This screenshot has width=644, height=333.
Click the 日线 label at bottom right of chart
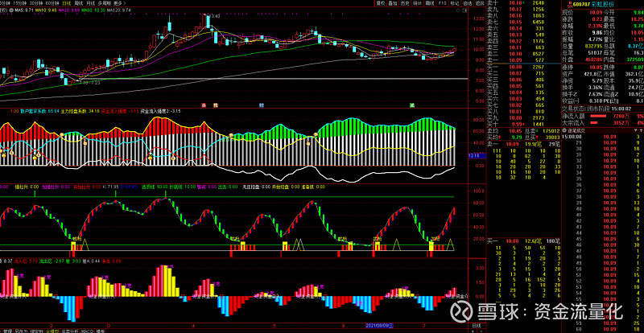(x=477, y=325)
